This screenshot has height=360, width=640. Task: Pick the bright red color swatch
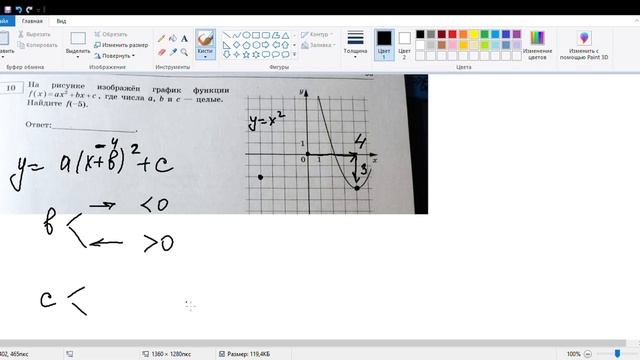point(452,34)
